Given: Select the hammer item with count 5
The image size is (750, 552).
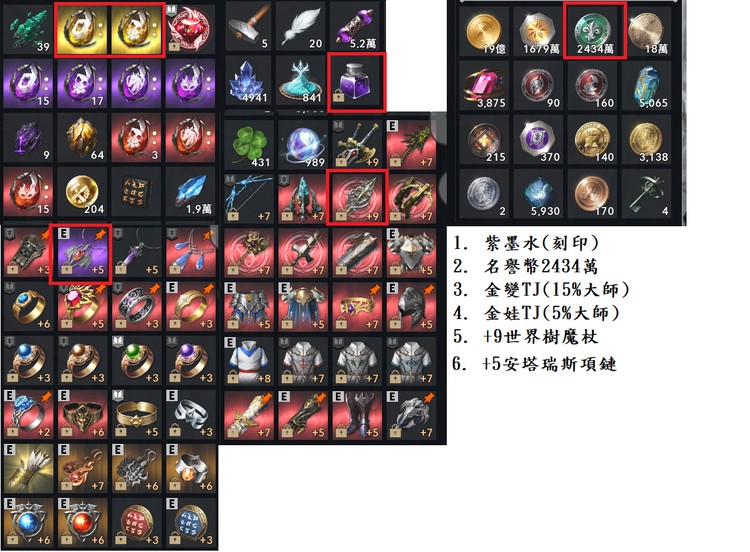Looking at the screenshot, I should click(248, 26).
